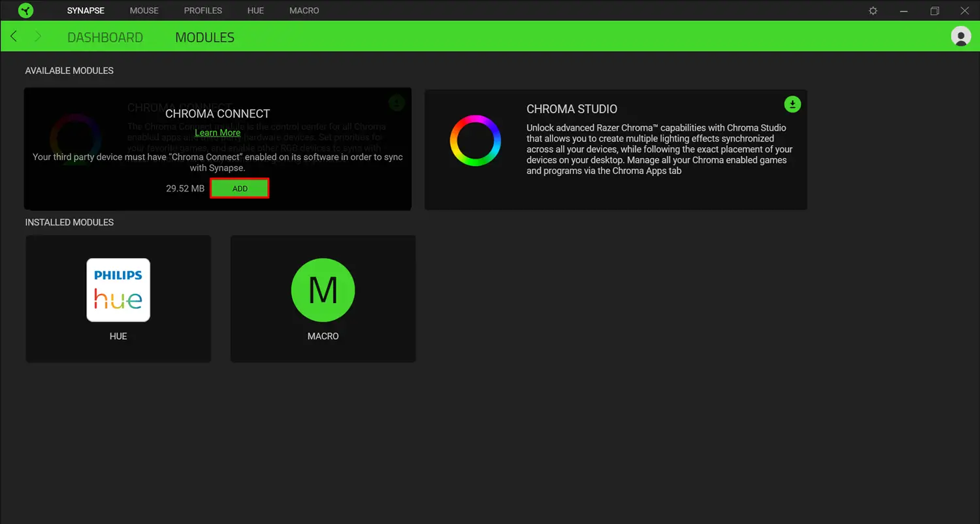980x524 pixels.
Task: Select the MODULES tab
Action: pyautogui.click(x=204, y=37)
